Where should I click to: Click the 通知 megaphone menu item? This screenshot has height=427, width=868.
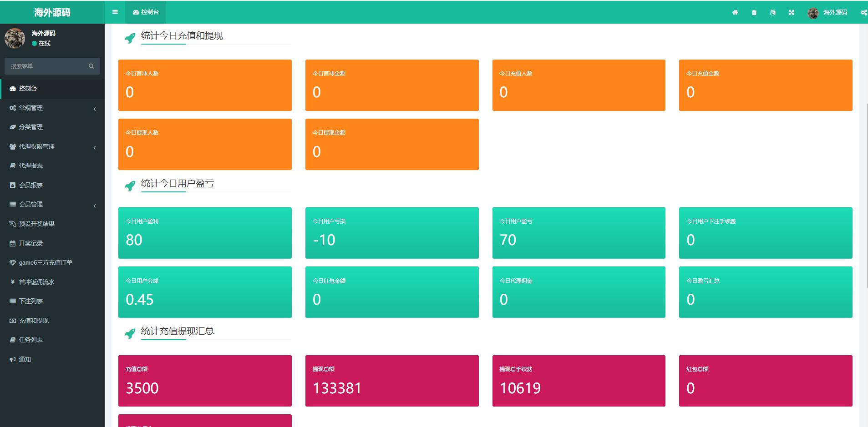[25, 359]
